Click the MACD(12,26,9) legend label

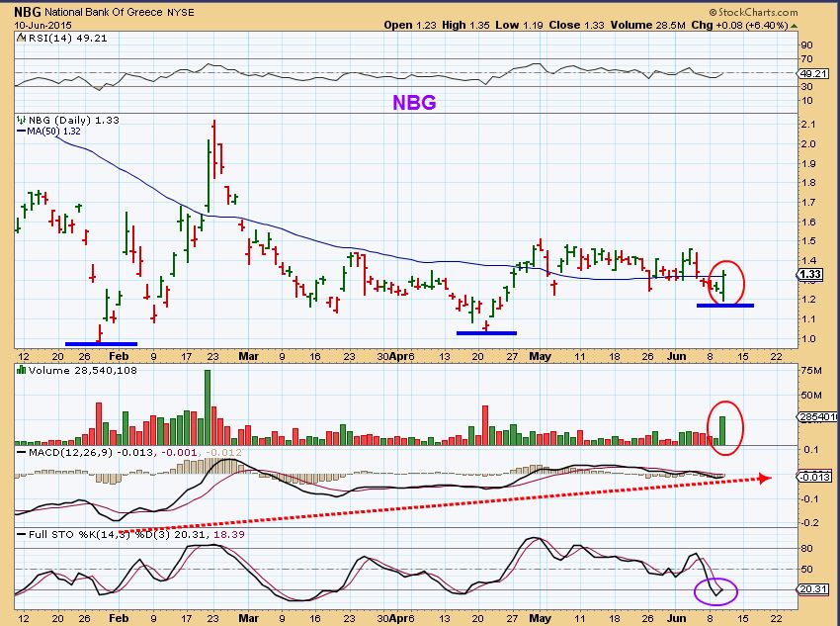(x=71, y=452)
